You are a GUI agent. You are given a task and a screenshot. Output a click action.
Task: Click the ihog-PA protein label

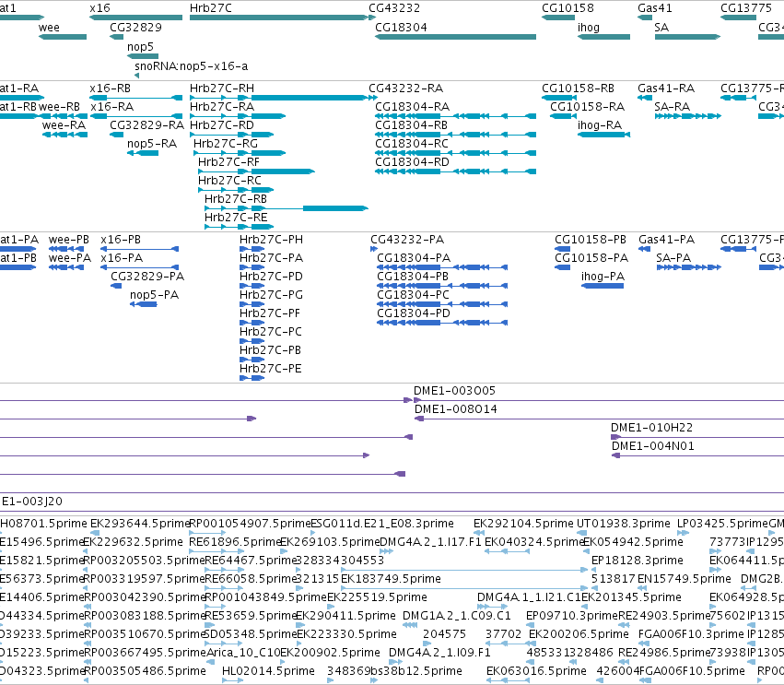click(603, 277)
